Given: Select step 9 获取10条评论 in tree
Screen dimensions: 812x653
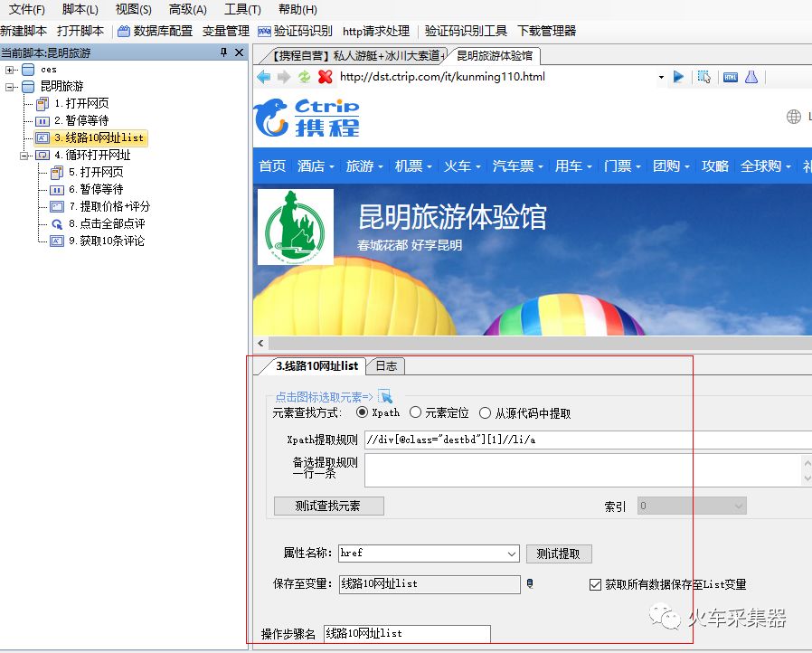Looking at the screenshot, I should point(107,241).
